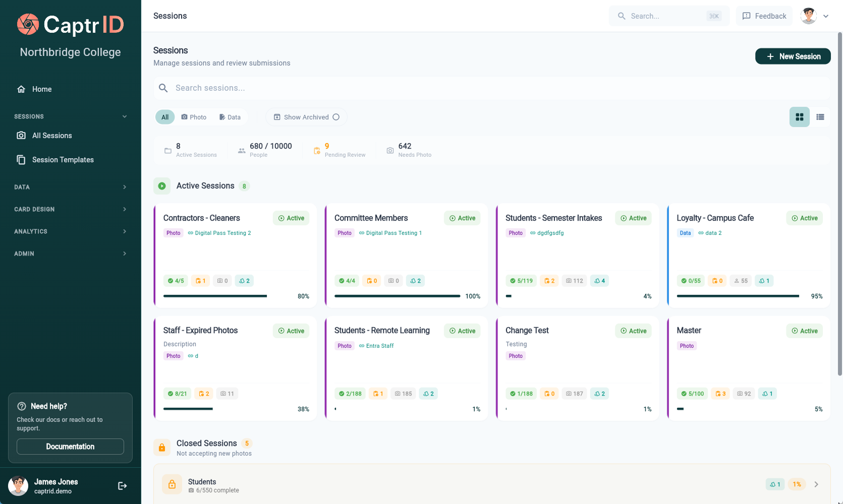Click the Pending Review clock icon
The height and width of the screenshot is (504, 843).
[x=317, y=150]
